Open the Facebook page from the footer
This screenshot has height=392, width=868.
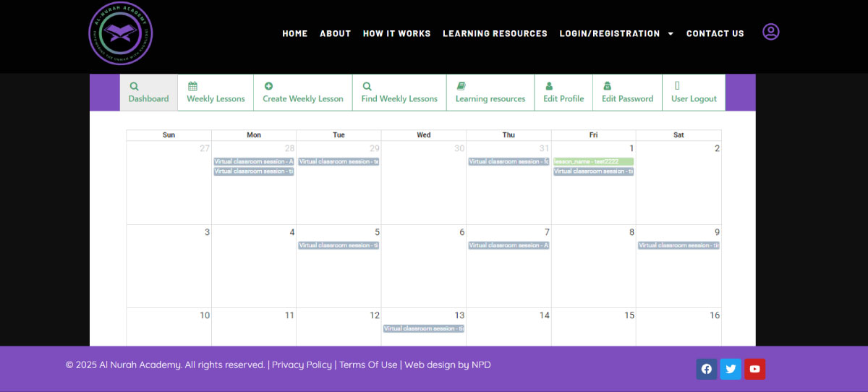(x=707, y=369)
